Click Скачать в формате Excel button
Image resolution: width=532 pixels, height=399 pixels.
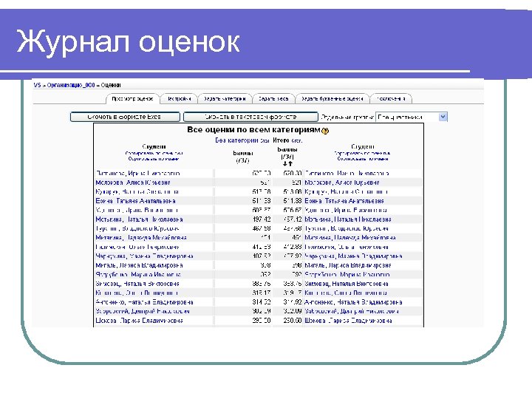click(x=125, y=117)
